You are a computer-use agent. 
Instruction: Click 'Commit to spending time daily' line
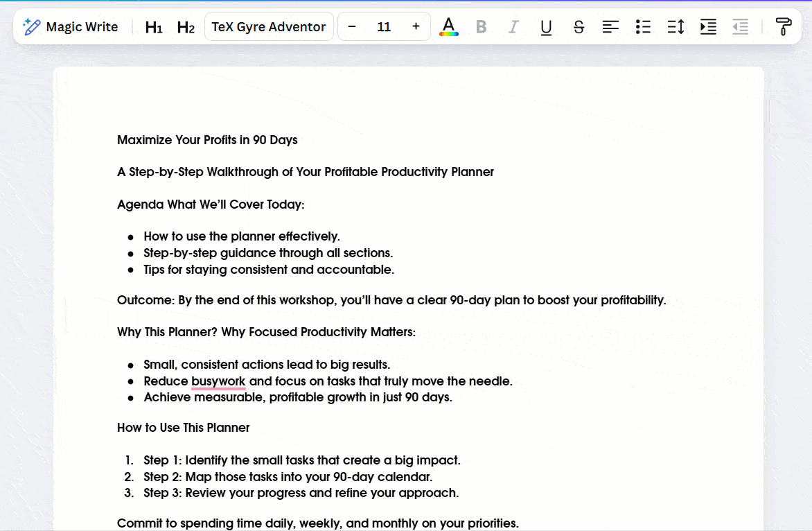point(318,523)
